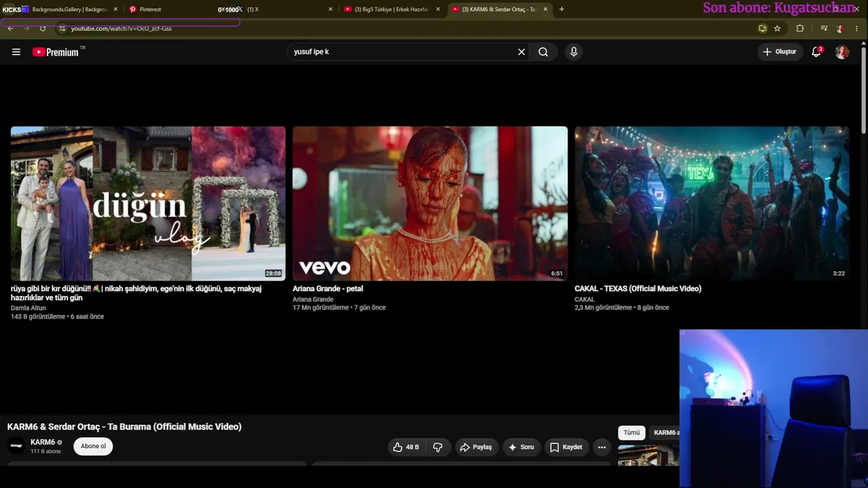Click the KARM6 Ta Burama video title
The image size is (868, 488).
pyautogui.click(x=124, y=427)
